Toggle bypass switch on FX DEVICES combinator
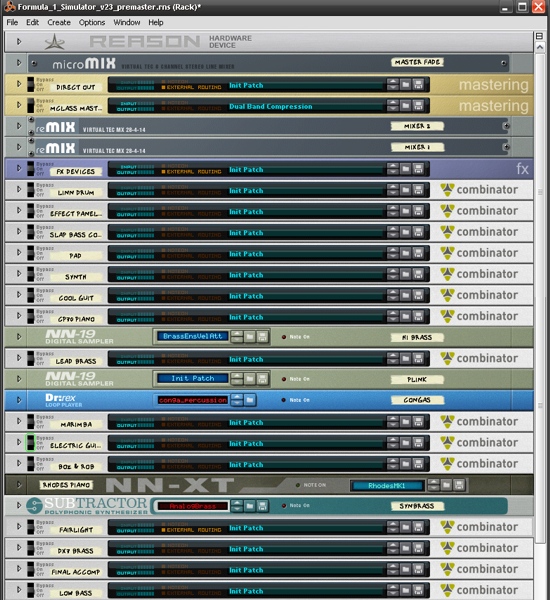Viewport: 550px width, 600px height. 31,169
